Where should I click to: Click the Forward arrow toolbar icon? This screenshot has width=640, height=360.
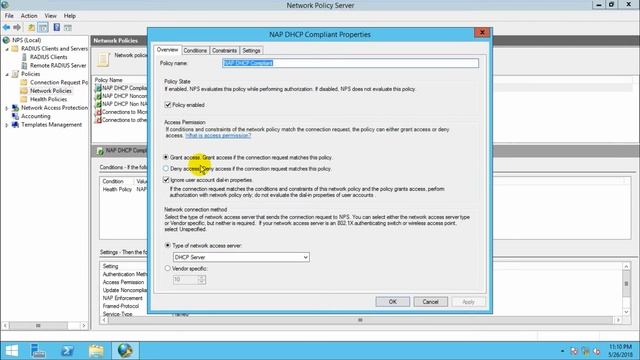[17, 27]
